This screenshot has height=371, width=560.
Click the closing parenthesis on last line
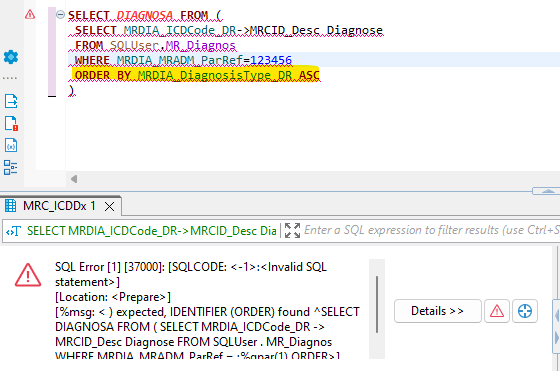coord(72,90)
